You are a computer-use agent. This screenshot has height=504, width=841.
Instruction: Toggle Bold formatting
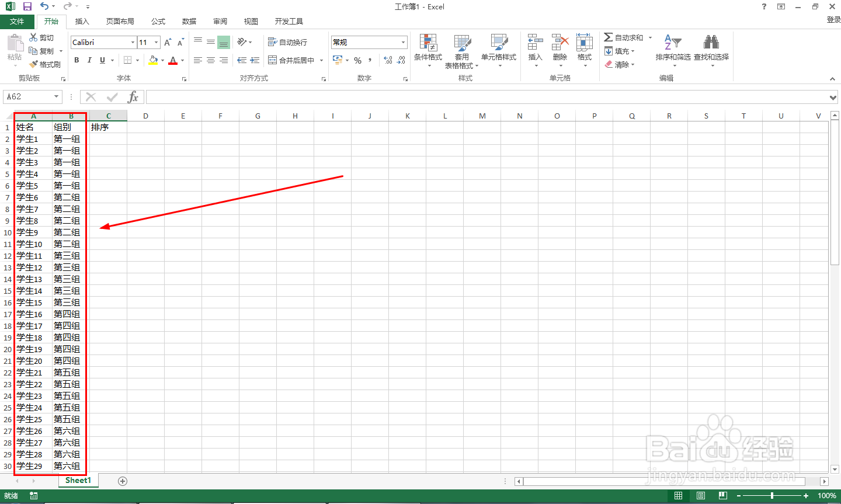point(77,60)
